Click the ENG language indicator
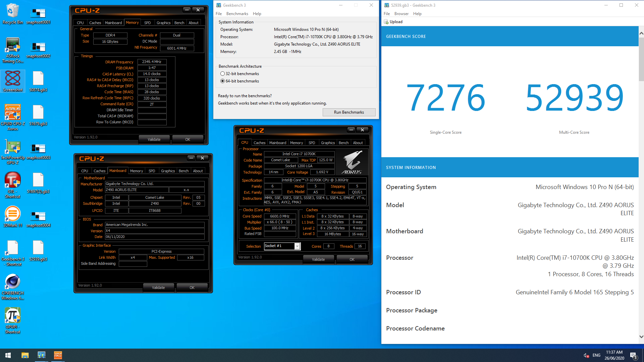This screenshot has width=644, height=362. 596,355
